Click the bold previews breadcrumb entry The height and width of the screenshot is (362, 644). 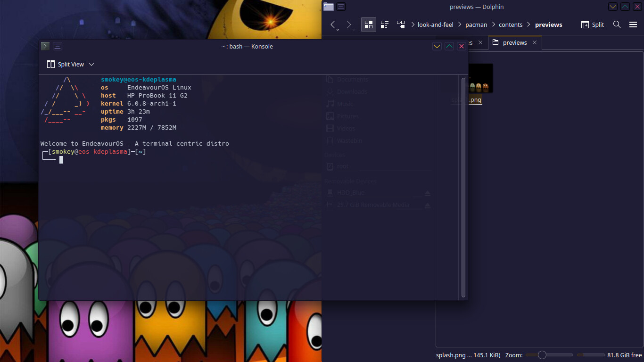pyautogui.click(x=549, y=25)
